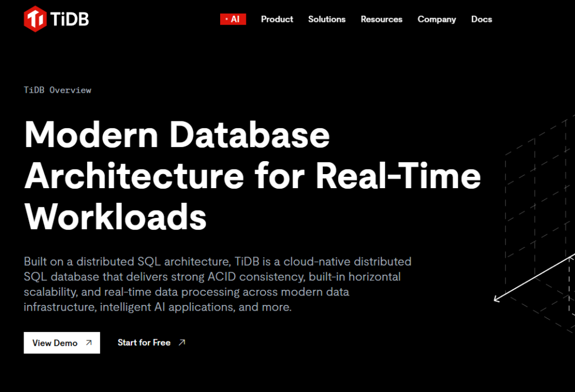Image resolution: width=575 pixels, height=392 pixels.
Task: Select the Start for Free link
Action: click(152, 343)
